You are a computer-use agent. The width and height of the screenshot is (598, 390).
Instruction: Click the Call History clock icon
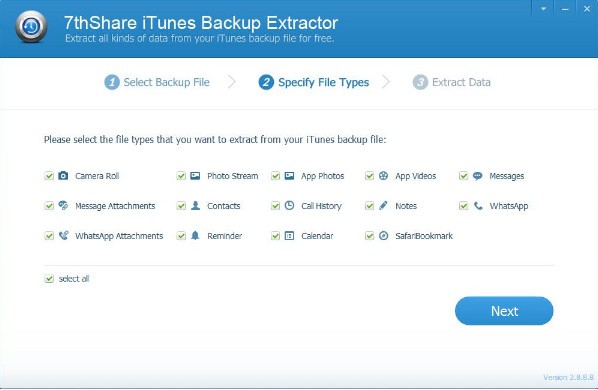(289, 205)
